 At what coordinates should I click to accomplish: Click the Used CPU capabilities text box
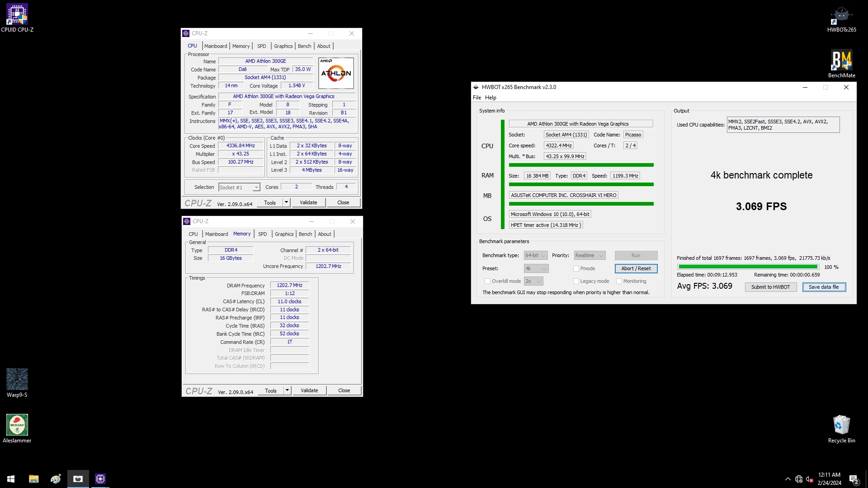tap(783, 125)
